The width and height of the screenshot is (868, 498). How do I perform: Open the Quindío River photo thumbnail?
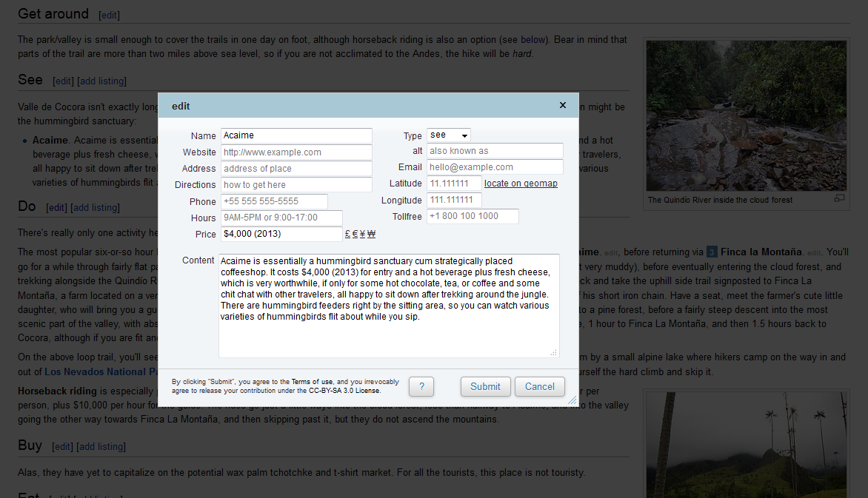point(746,115)
